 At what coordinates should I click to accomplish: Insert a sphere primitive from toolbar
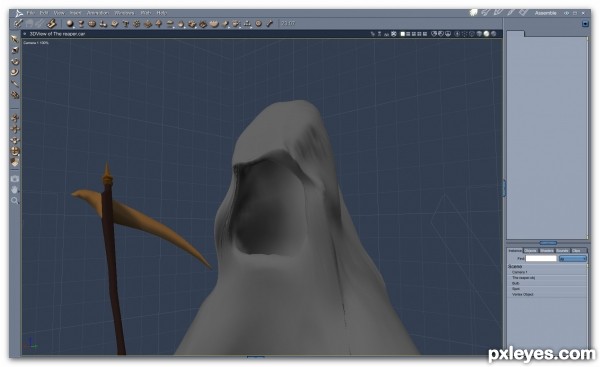coord(70,24)
